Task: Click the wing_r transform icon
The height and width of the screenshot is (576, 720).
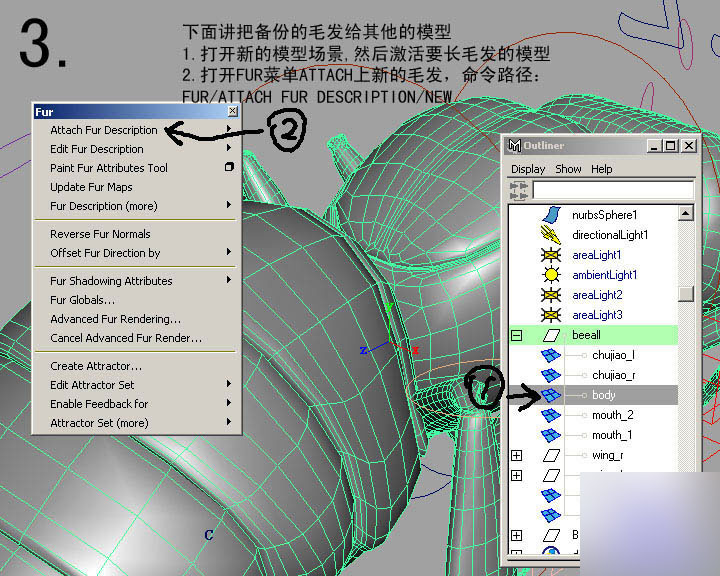Action: pyautogui.click(x=551, y=455)
